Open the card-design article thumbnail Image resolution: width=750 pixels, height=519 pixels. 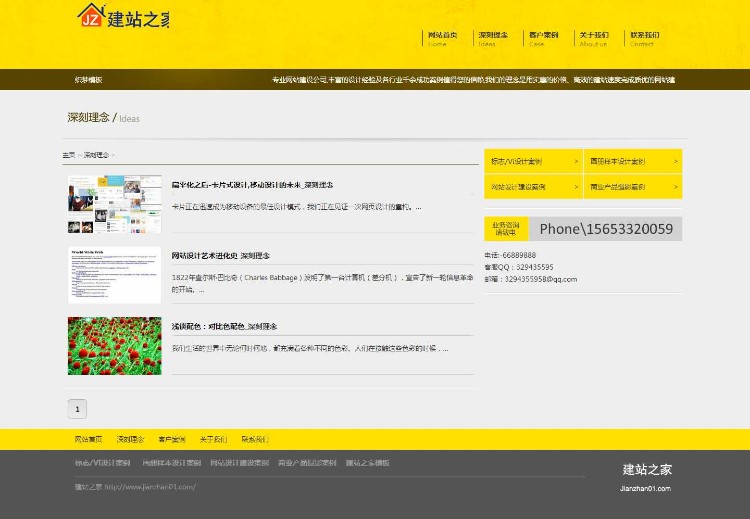[114, 204]
